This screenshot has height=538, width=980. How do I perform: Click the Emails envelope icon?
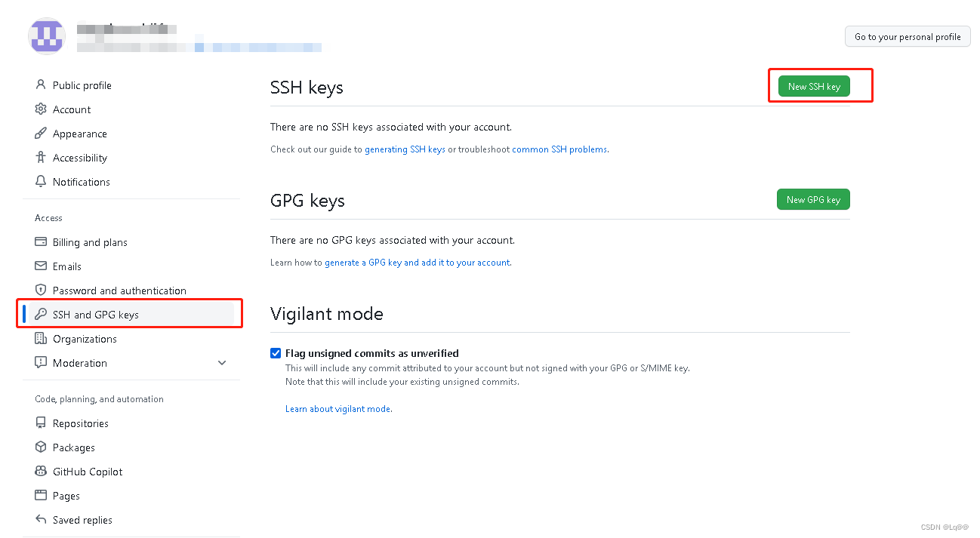point(41,266)
